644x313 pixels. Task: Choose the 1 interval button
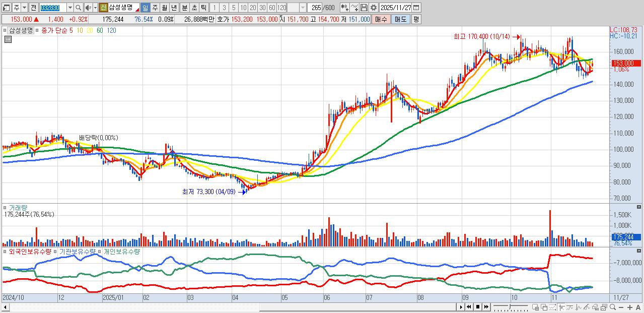click(x=214, y=8)
